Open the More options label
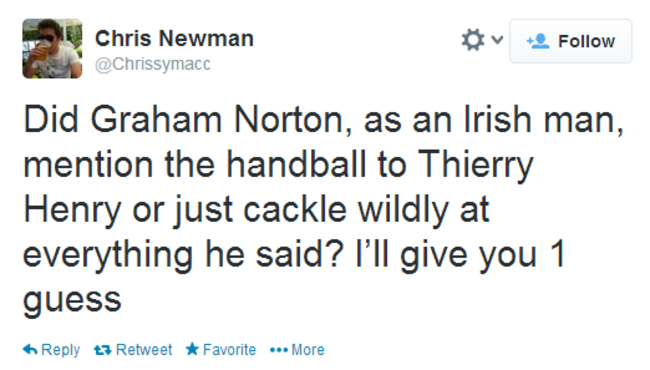Image resolution: width=650 pixels, height=370 pixels. click(x=308, y=350)
